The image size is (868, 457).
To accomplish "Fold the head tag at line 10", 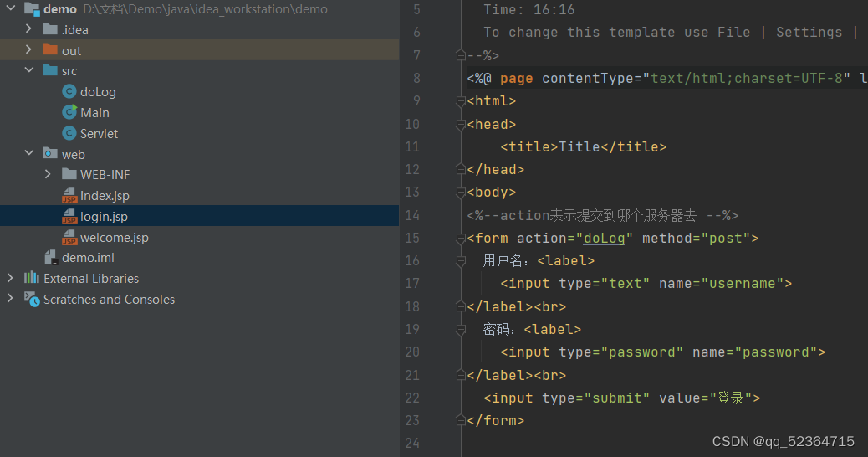I will (461, 124).
